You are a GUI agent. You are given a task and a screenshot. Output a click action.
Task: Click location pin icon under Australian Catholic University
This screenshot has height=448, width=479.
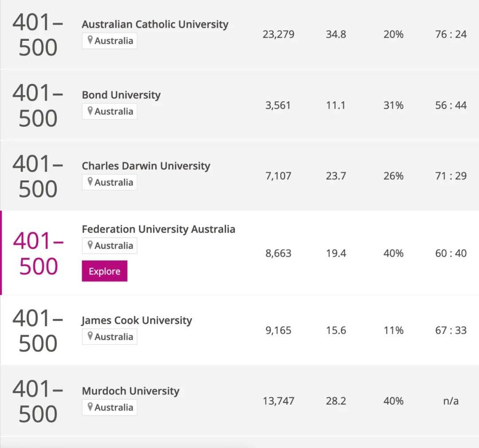click(90, 40)
